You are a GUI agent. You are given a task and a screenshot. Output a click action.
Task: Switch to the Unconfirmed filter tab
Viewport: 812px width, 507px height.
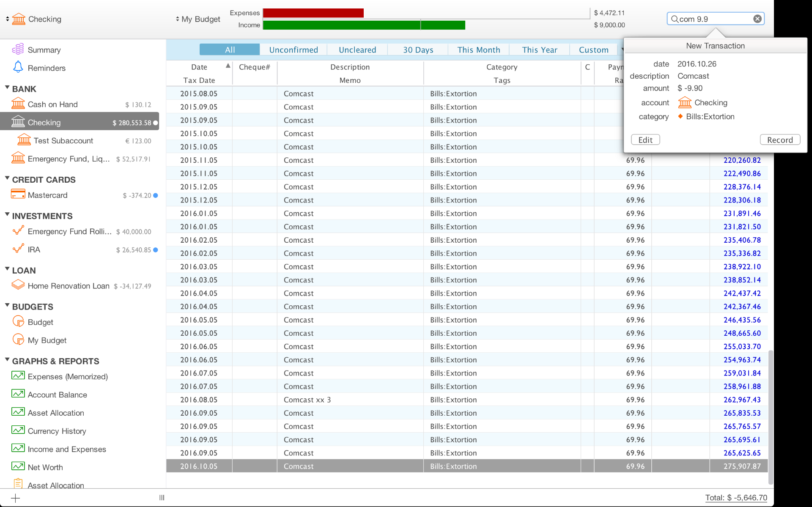[x=294, y=50]
